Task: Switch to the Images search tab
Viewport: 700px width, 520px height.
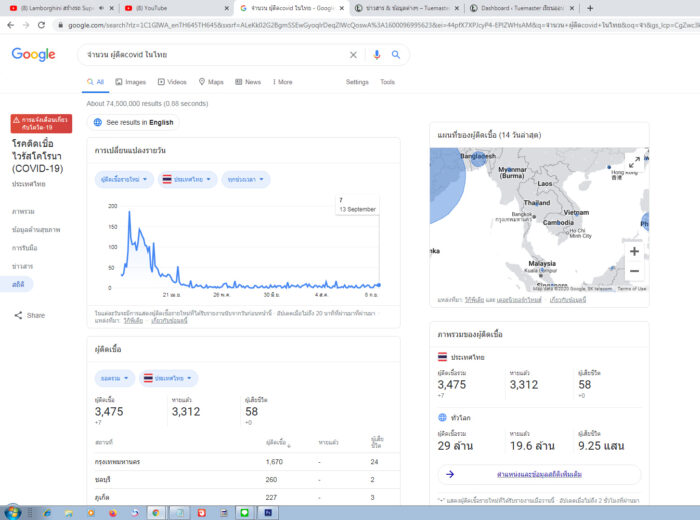Action: (x=130, y=82)
